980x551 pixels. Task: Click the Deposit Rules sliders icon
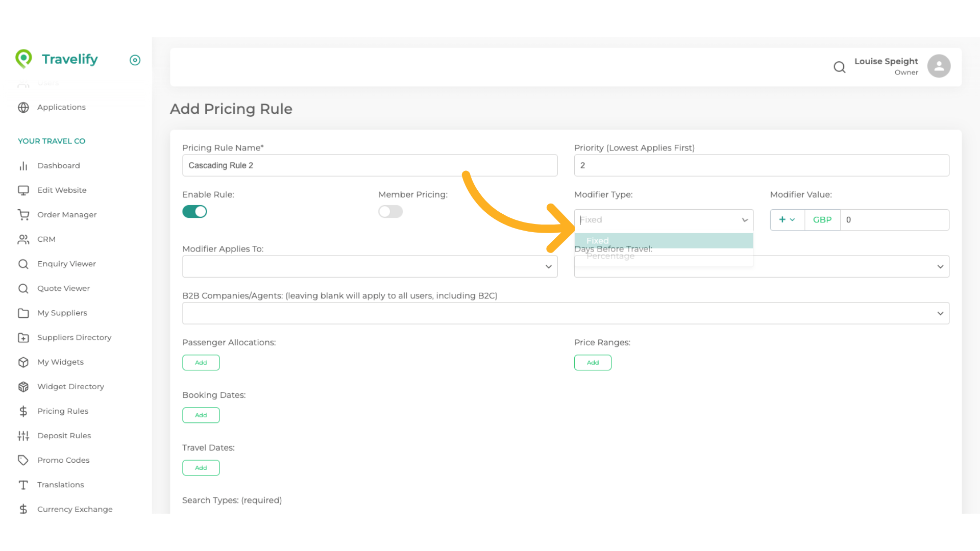[x=23, y=436]
